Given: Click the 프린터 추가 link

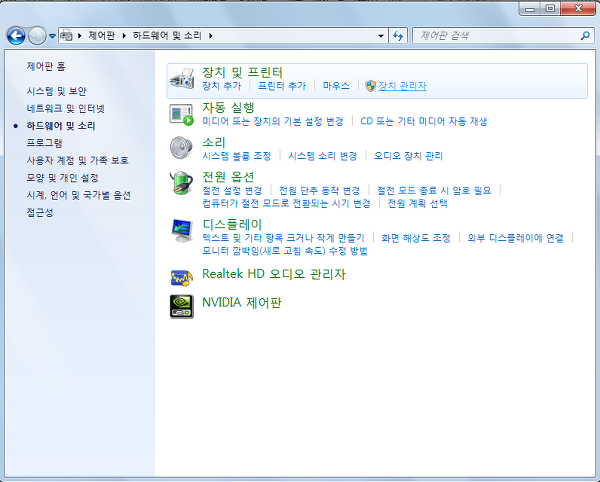Looking at the screenshot, I should 282,86.
